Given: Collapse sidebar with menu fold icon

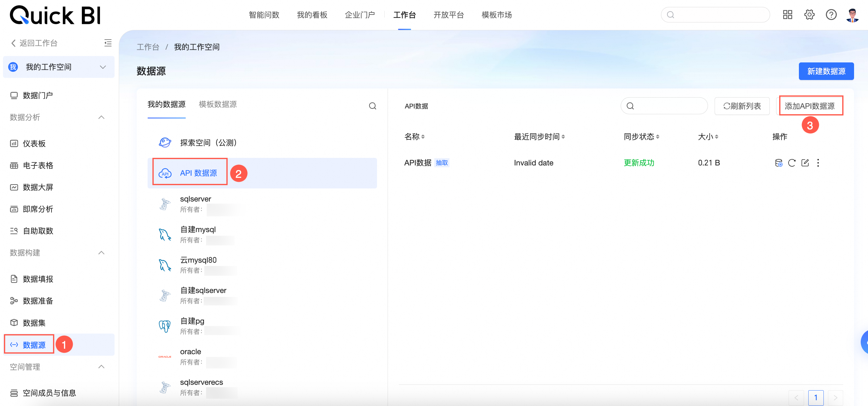Looking at the screenshot, I should tap(108, 43).
